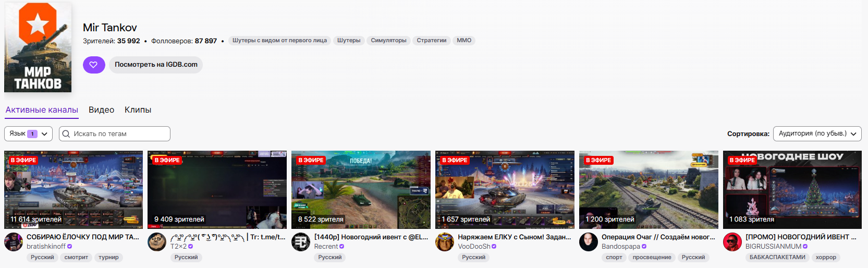Select the MMO category tag
Viewport: 868px width, 268px height.
tap(464, 40)
